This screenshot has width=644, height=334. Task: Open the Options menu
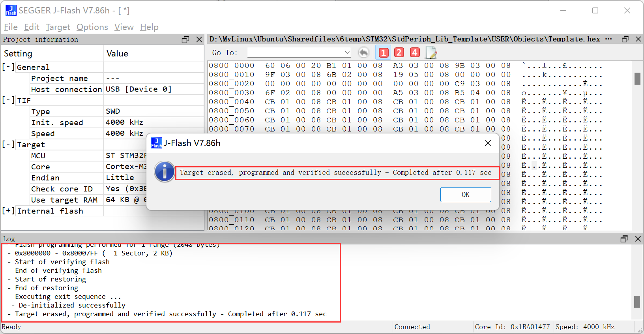tap(92, 27)
